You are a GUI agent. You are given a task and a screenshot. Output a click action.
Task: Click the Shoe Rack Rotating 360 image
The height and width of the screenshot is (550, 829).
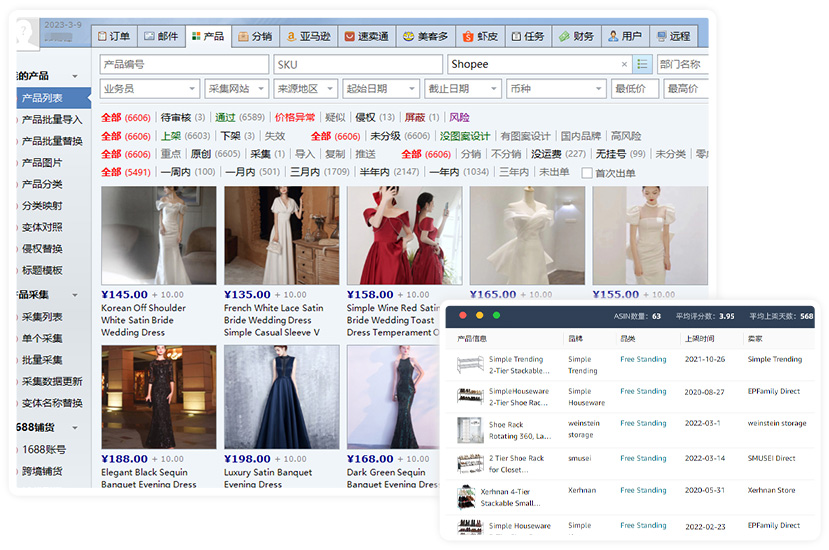(x=470, y=430)
